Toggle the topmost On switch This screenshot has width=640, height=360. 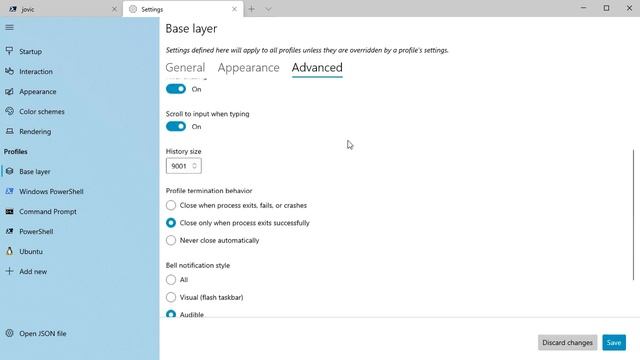click(176, 89)
